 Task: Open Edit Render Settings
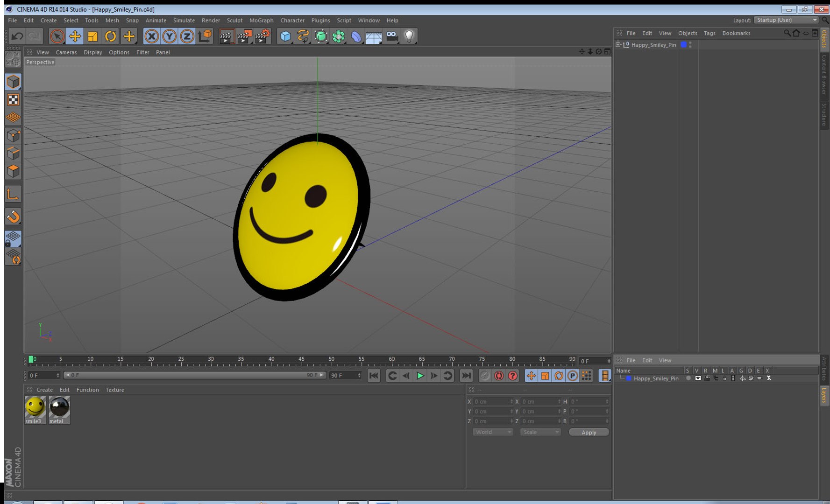coord(262,36)
